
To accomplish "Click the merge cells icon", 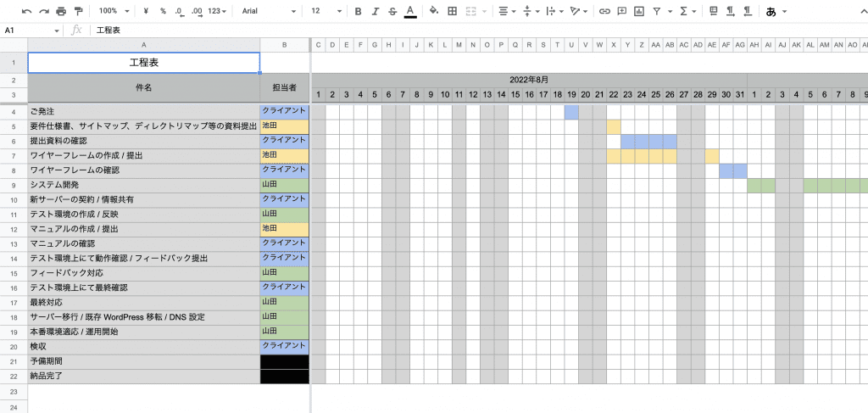I will coord(470,11).
